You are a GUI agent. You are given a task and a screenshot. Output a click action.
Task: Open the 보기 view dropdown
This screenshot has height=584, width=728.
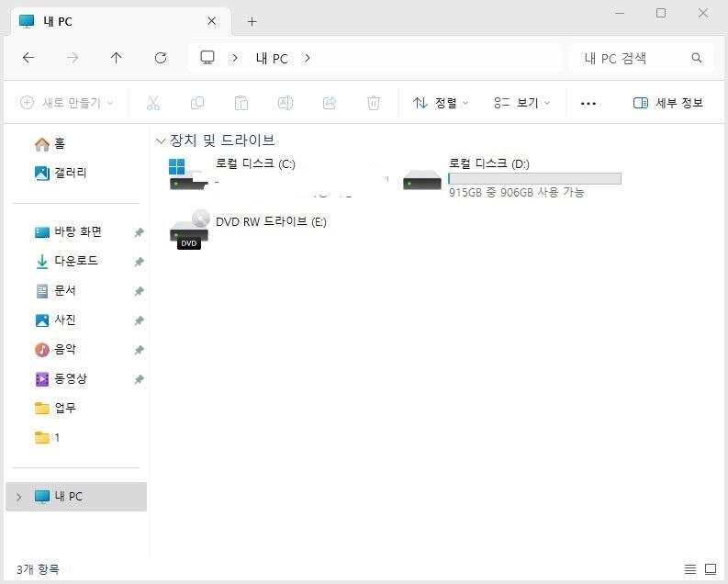(x=521, y=103)
